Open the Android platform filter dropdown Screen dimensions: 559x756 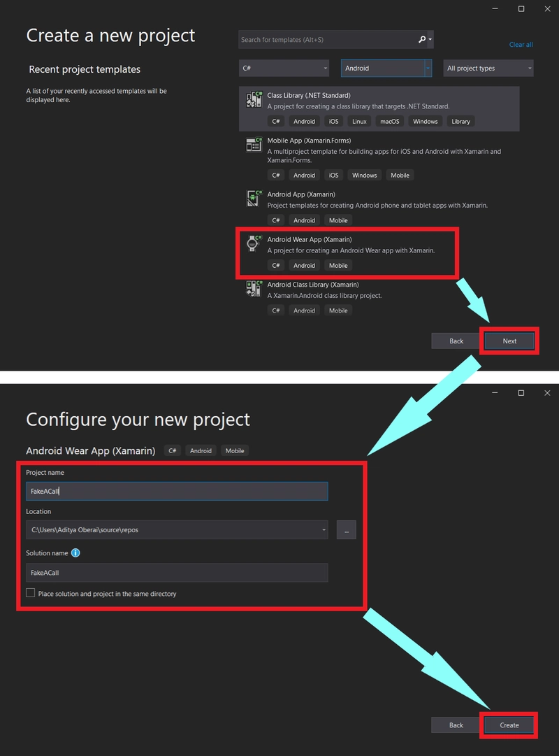[x=386, y=68]
